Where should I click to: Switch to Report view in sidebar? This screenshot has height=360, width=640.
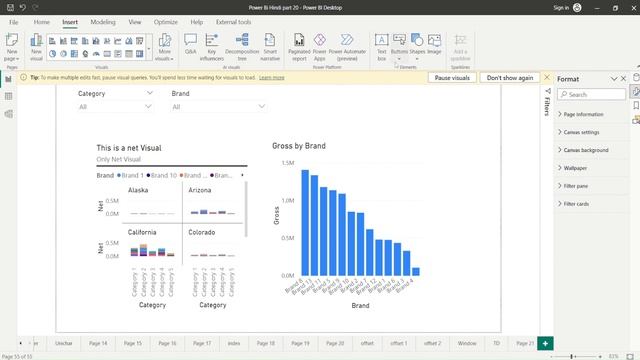click(9, 79)
